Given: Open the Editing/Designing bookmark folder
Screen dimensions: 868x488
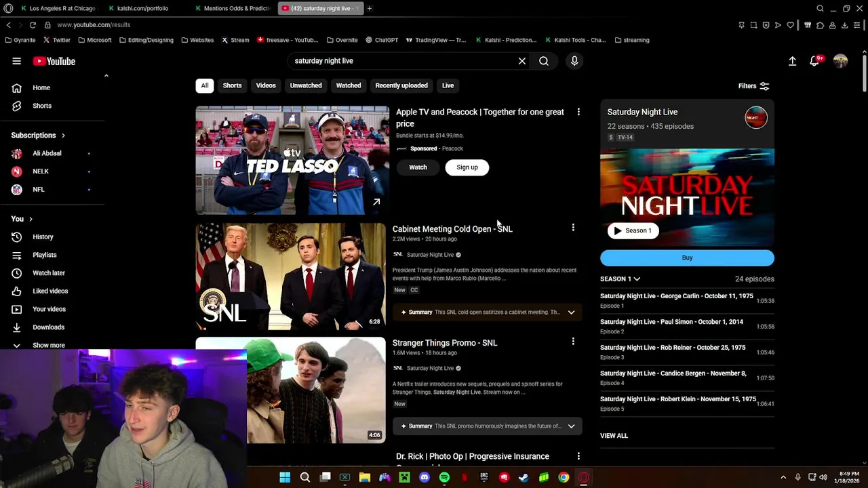Looking at the screenshot, I should (x=146, y=40).
